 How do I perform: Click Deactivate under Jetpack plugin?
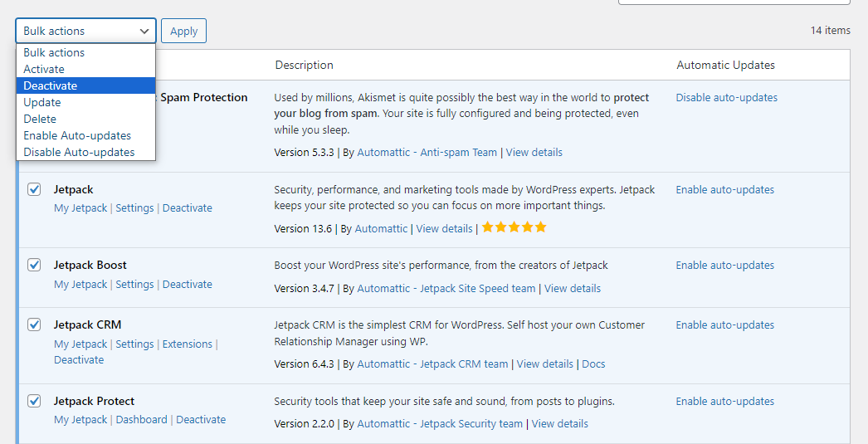coord(187,208)
